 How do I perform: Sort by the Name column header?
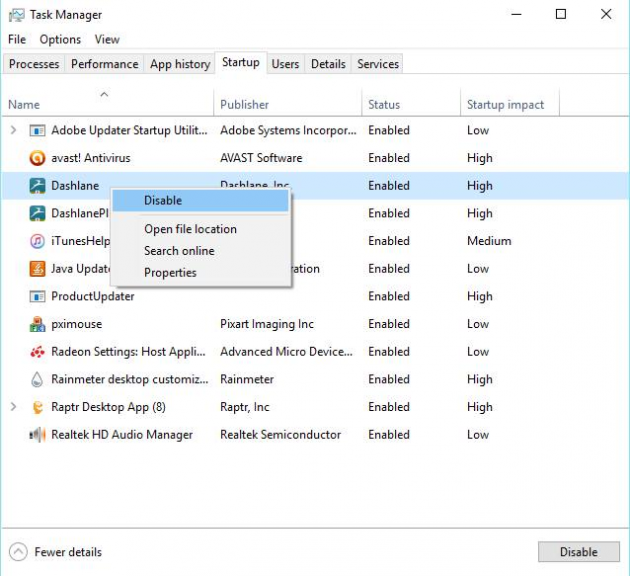click(108, 103)
